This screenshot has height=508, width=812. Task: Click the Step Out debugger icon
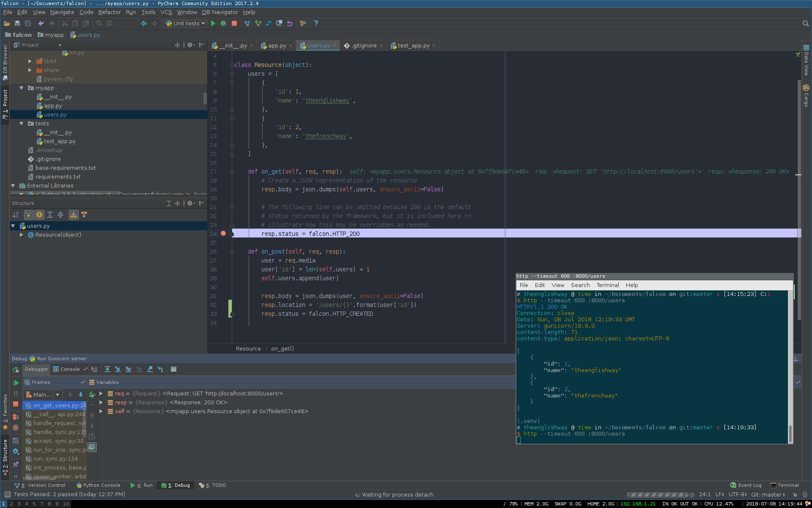pyautogui.click(x=150, y=370)
